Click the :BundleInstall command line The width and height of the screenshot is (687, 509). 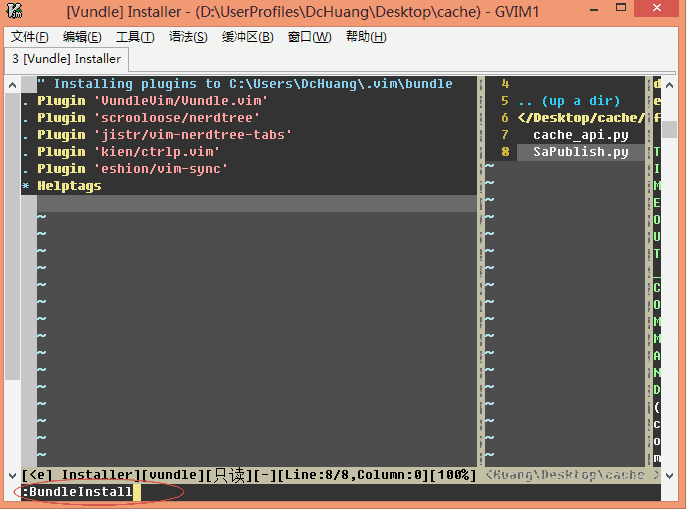click(x=77, y=492)
